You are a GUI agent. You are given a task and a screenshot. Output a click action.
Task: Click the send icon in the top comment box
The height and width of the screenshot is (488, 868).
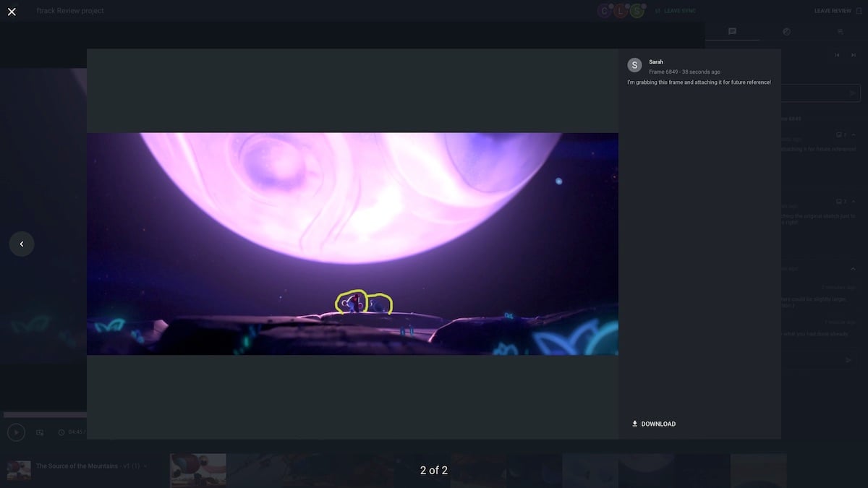tap(853, 93)
